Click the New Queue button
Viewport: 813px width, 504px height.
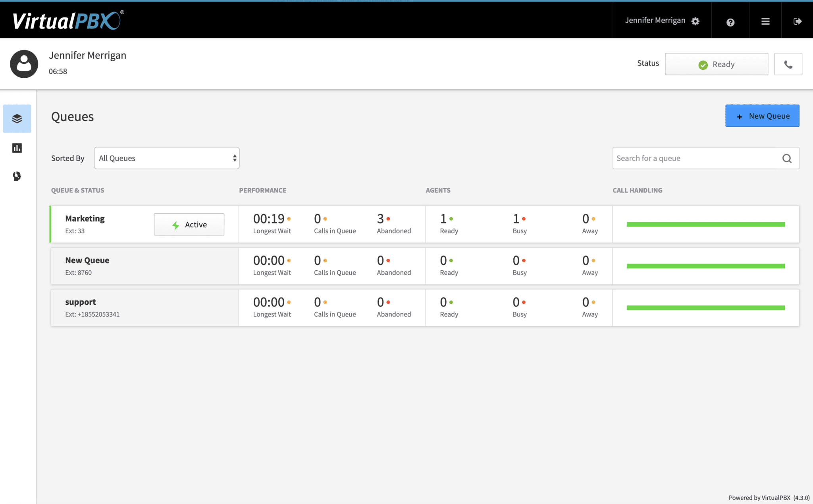762,116
